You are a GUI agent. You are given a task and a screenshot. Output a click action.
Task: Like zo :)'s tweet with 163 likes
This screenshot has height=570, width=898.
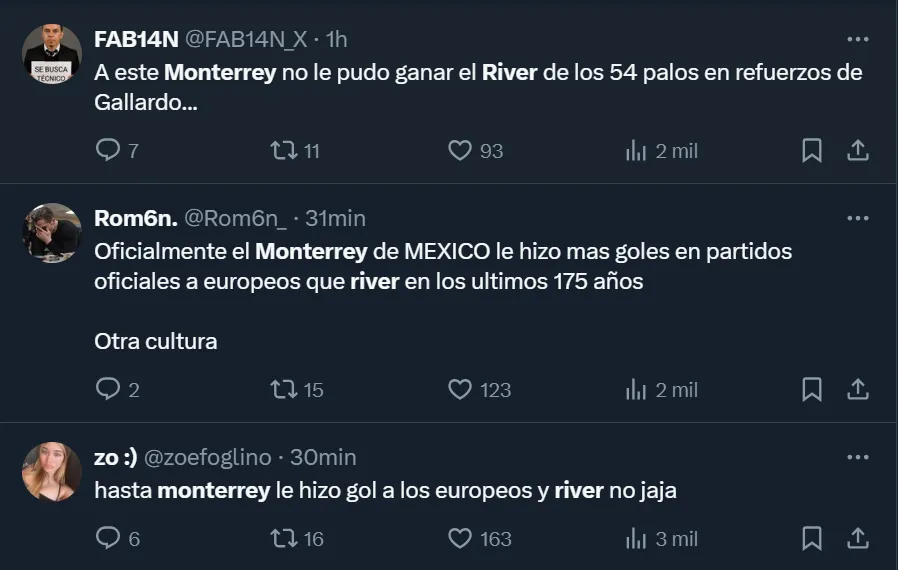tap(460, 539)
